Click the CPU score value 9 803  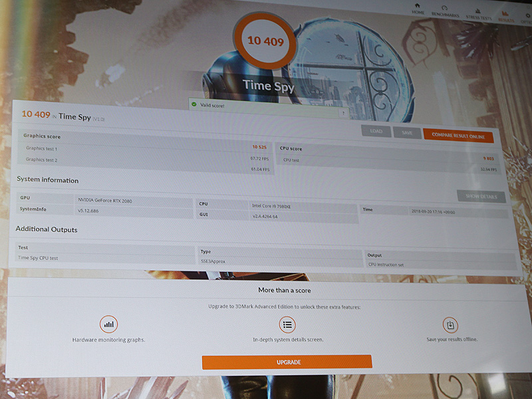click(489, 158)
